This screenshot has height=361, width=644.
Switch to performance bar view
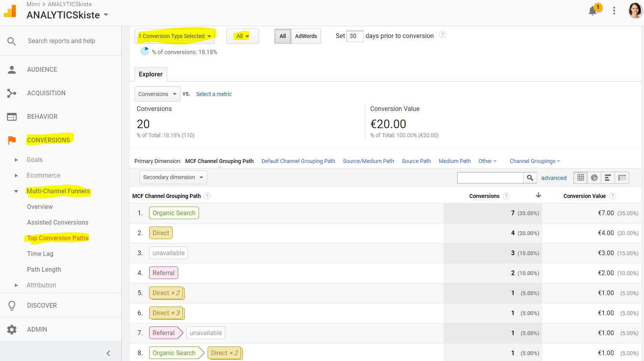tap(608, 178)
